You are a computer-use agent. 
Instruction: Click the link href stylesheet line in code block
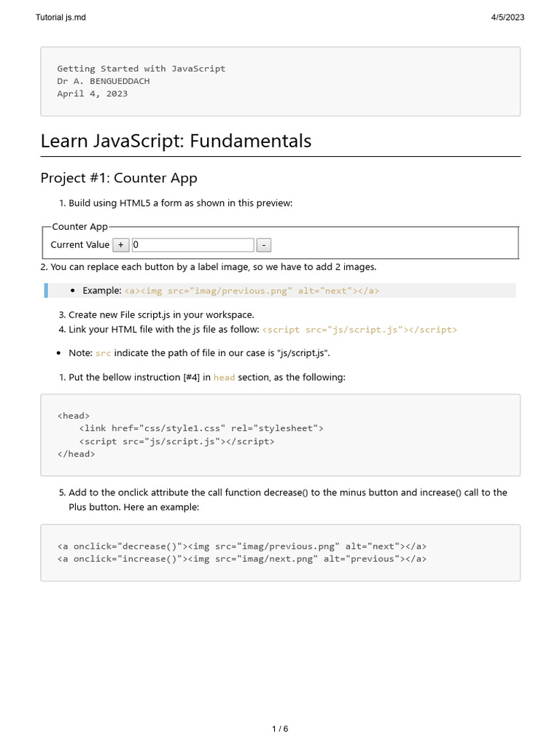click(201, 428)
